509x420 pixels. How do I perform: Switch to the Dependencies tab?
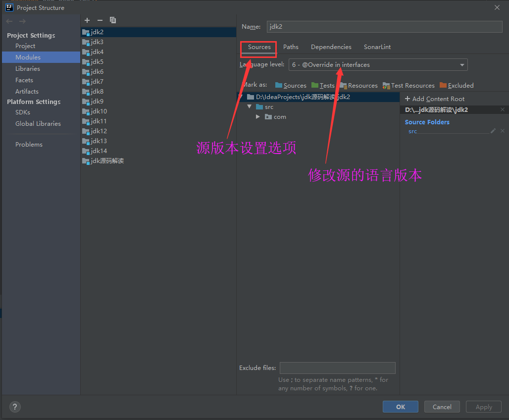click(x=331, y=47)
